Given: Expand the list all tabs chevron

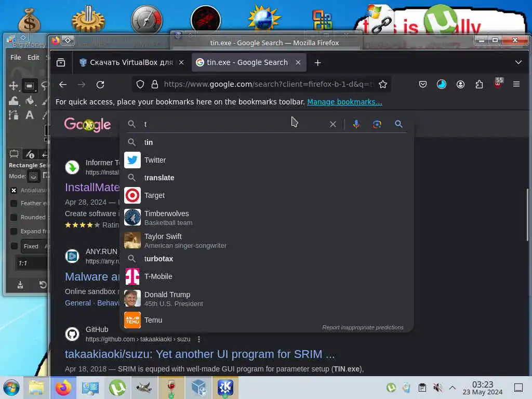Looking at the screenshot, I should pyautogui.click(x=518, y=62).
